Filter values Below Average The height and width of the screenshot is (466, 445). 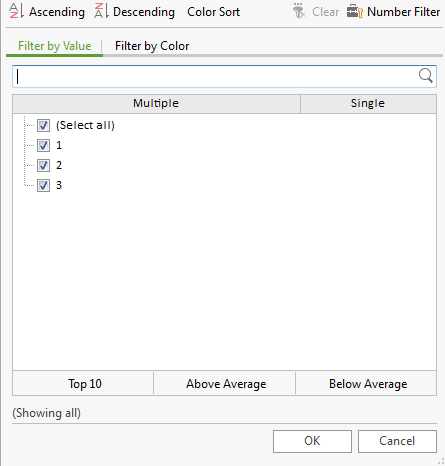368,384
